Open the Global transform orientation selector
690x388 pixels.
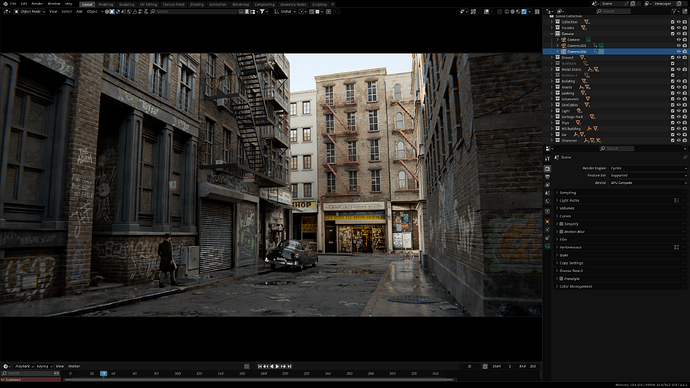286,11
